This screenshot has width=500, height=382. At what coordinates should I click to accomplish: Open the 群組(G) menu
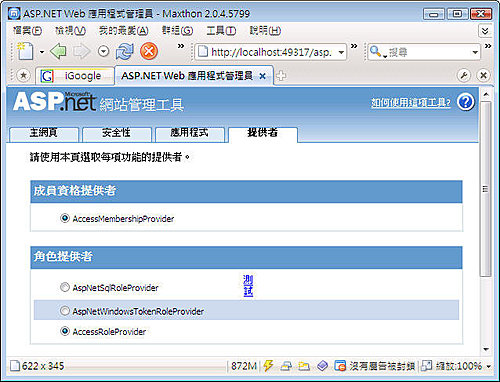point(177,31)
